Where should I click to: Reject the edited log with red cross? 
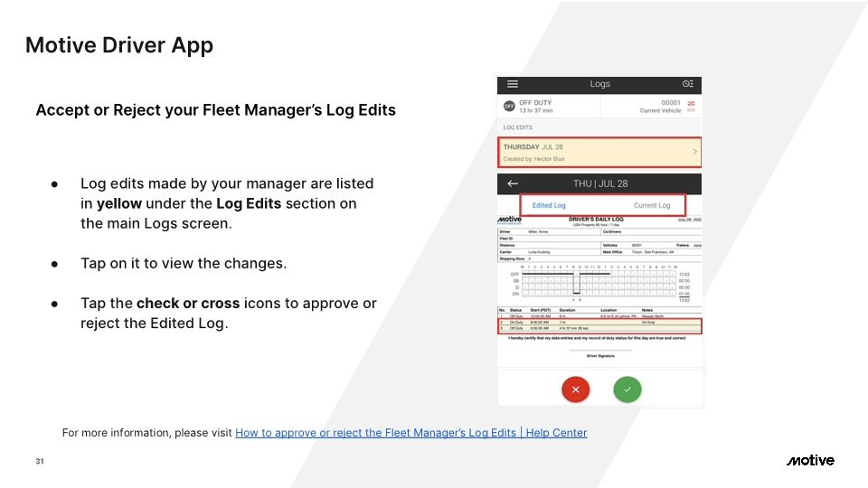576,389
